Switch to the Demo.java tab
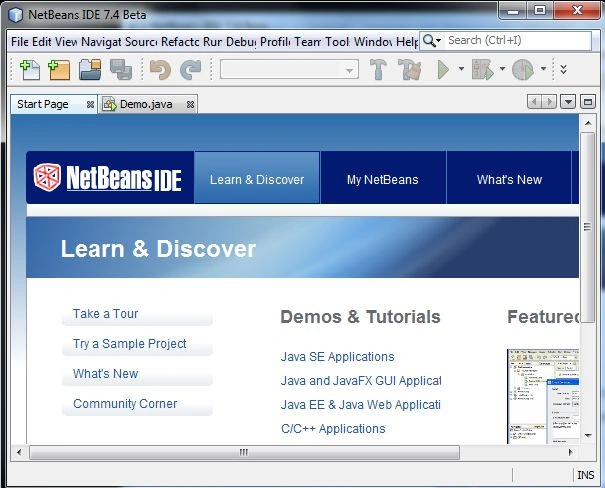This screenshot has height=488, width=605. [x=148, y=104]
